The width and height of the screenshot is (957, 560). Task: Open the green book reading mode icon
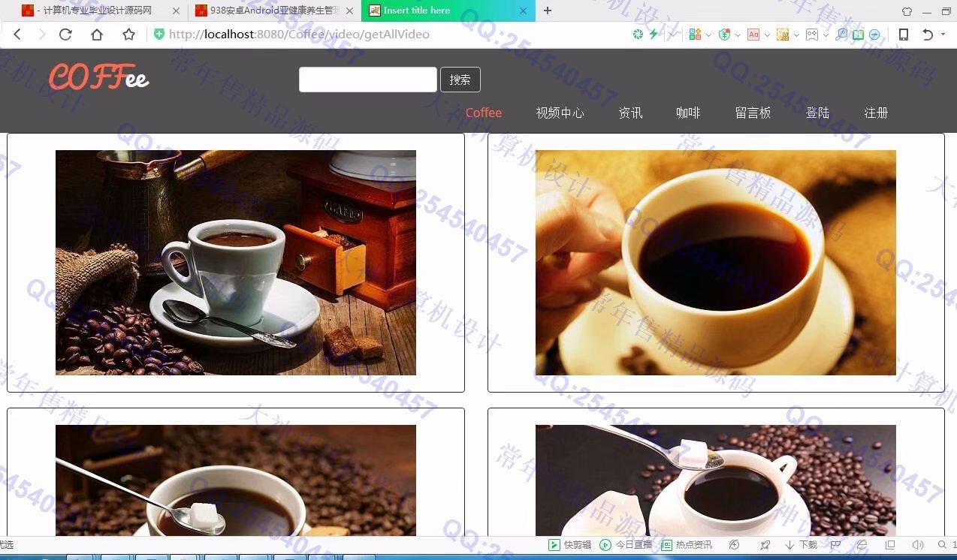(x=858, y=35)
